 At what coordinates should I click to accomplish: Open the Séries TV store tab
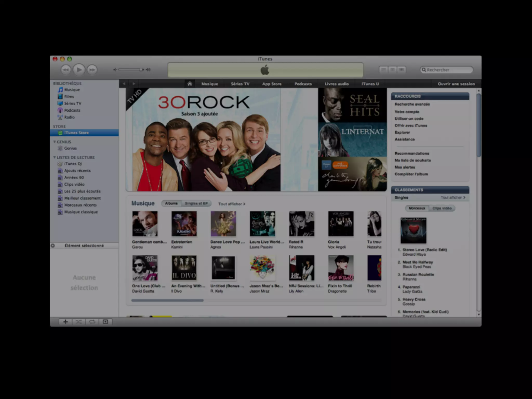point(240,84)
